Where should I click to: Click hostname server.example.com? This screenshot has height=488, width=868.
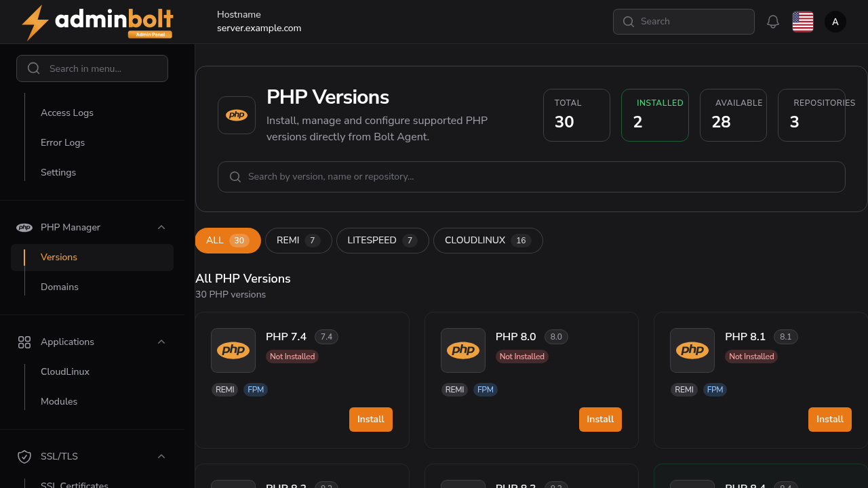click(259, 28)
